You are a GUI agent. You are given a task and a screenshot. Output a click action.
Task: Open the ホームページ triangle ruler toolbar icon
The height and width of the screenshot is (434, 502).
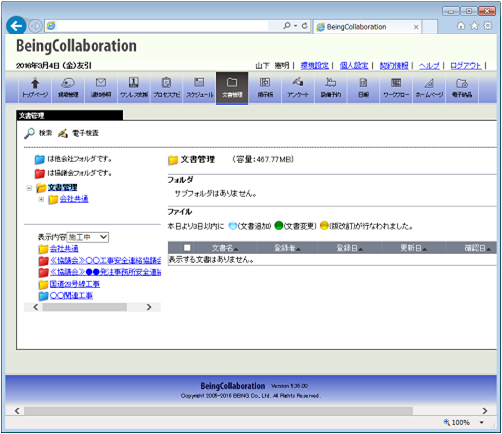(429, 87)
